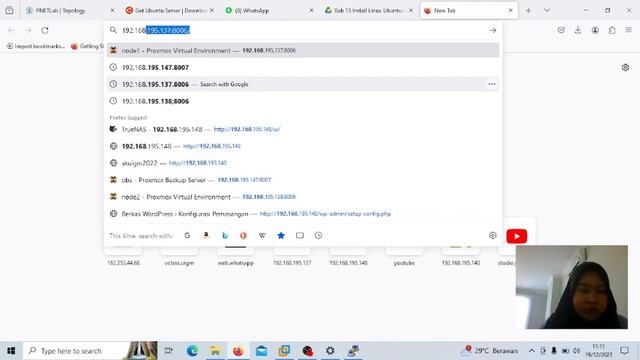Switch to WhatsApp tab
The height and width of the screenshot is (360, 640).
point(269,11)
